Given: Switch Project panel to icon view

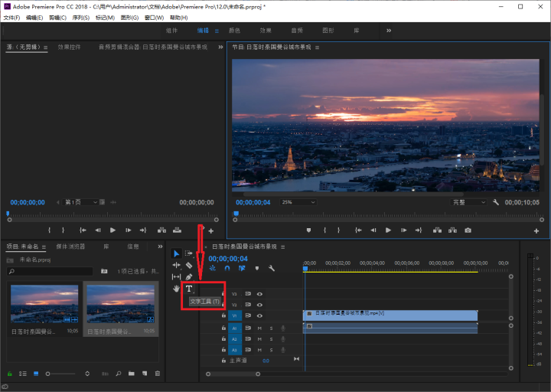Looking at the screenshot, I should [36, 374].
